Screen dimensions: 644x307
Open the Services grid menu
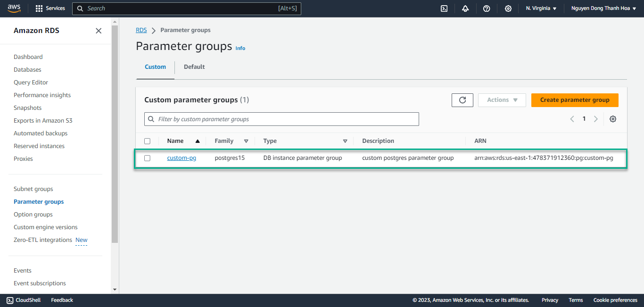click(50, 8)
